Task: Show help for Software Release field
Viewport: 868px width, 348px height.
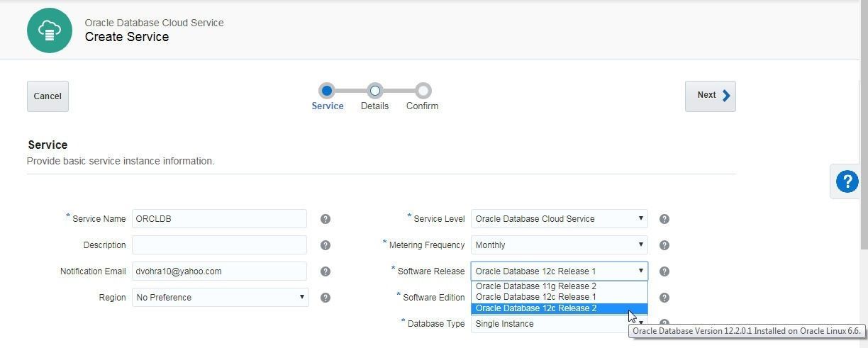Action: pyautogui.click(x=664, y=271)
